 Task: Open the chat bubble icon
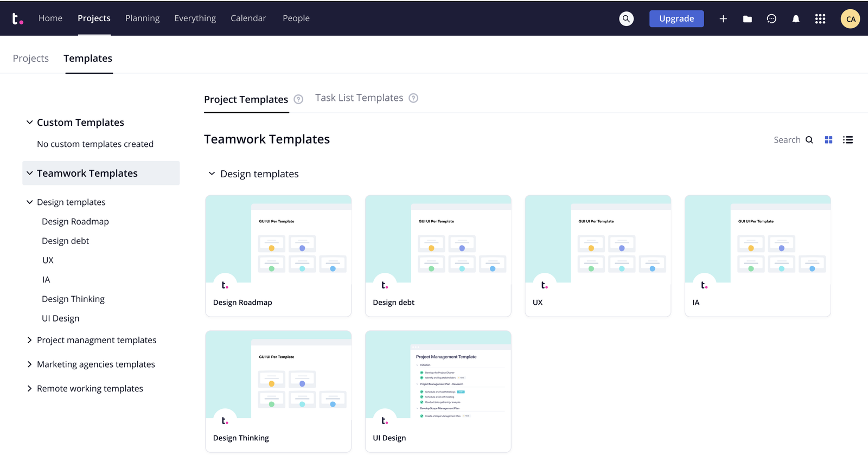pyautogui.click(x=771, y=19)
